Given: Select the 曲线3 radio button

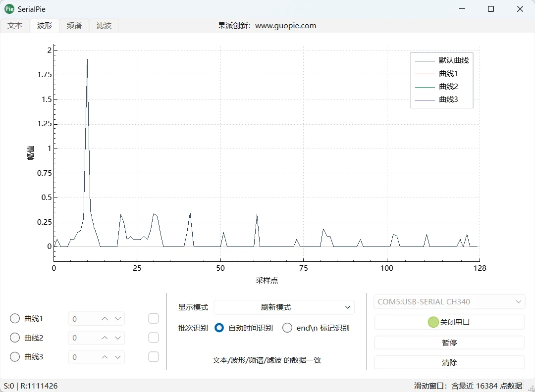Looking at the screenshot, I should coord(15,357).
